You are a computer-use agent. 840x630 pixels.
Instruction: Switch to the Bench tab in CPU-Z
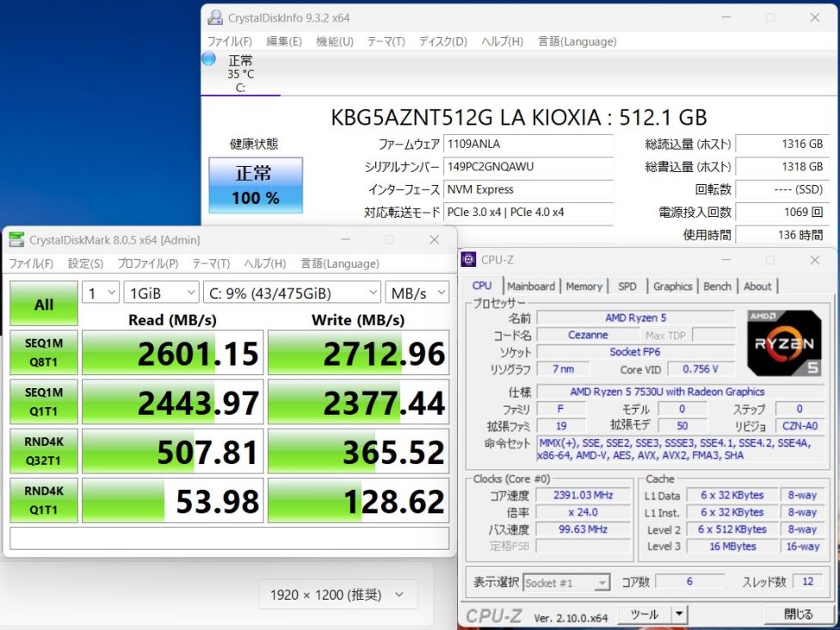[x=717, y=286]
